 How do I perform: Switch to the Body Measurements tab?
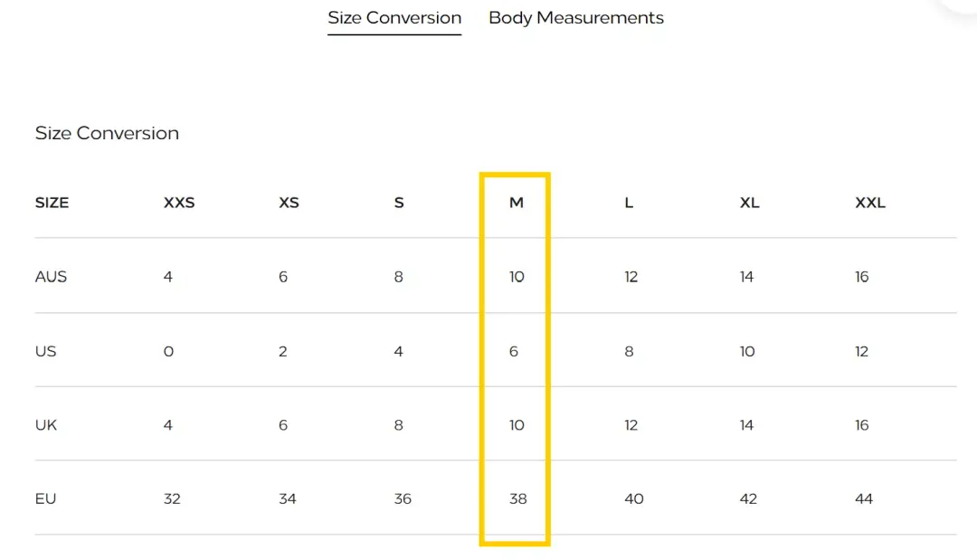click(x=575, y=18)
